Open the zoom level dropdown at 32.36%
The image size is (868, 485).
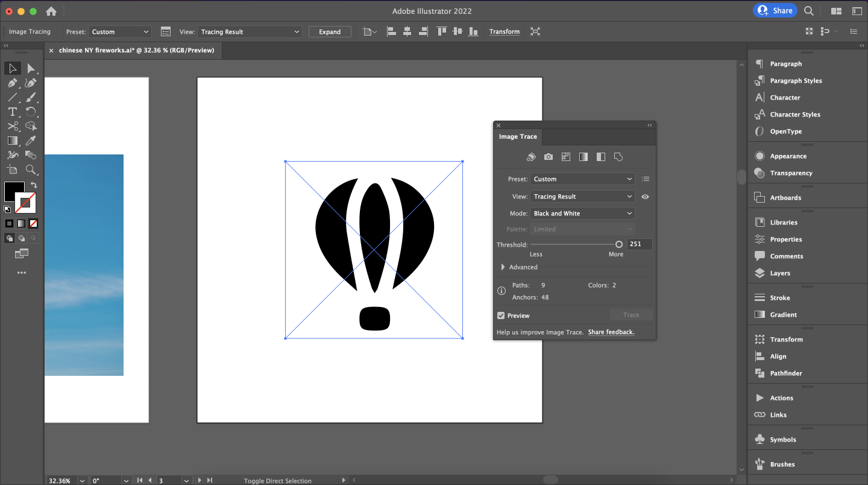click(82, 481)
